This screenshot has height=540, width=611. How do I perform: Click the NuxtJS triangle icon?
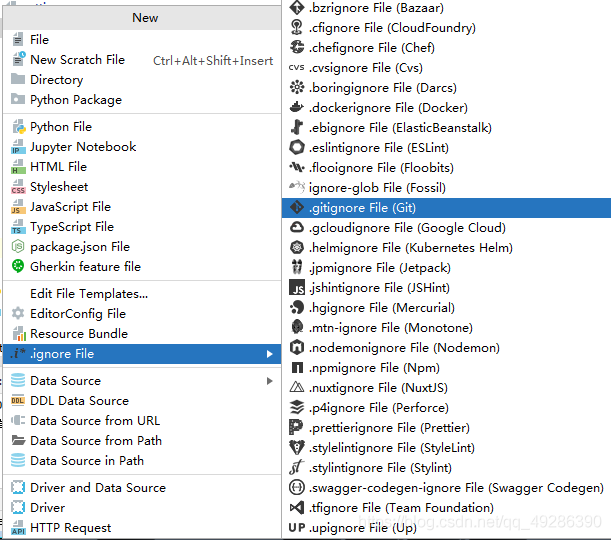pos(297,387)
